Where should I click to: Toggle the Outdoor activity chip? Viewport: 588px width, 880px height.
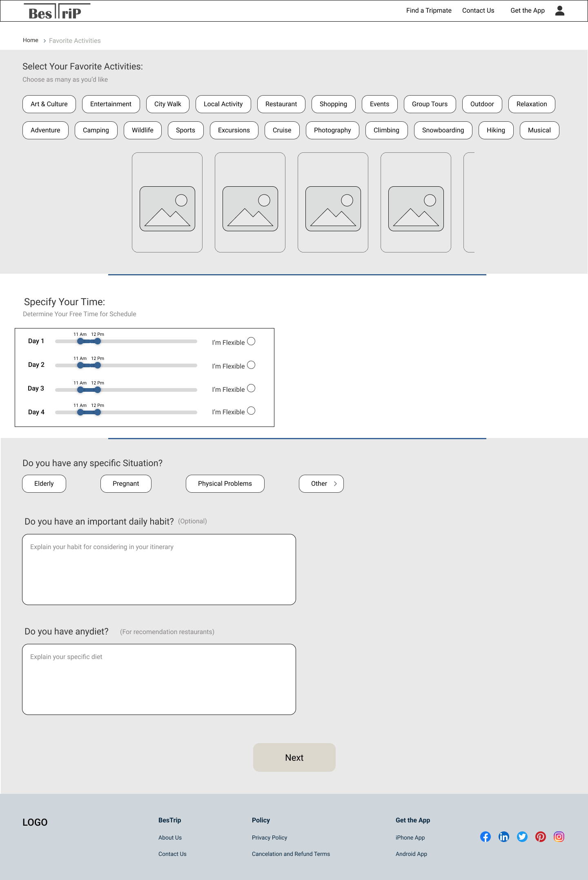click(482, 104)
